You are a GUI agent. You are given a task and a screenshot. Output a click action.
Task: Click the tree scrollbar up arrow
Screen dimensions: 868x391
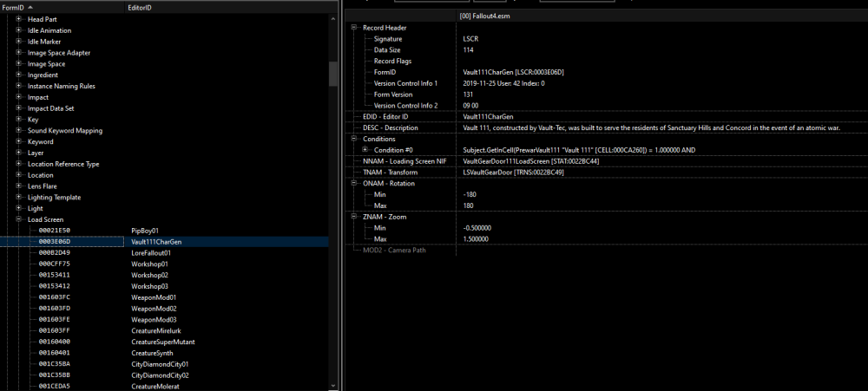[x=333, y=19]
